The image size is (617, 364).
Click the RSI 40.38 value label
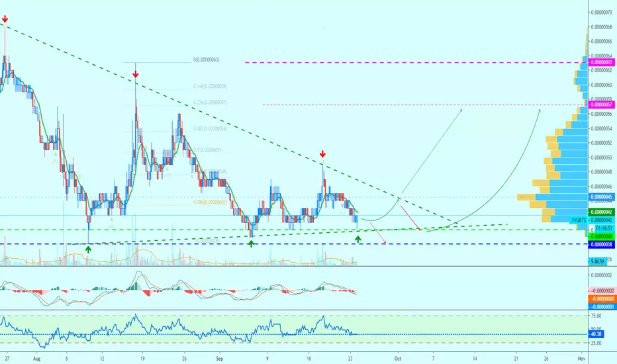pos(596,334)
